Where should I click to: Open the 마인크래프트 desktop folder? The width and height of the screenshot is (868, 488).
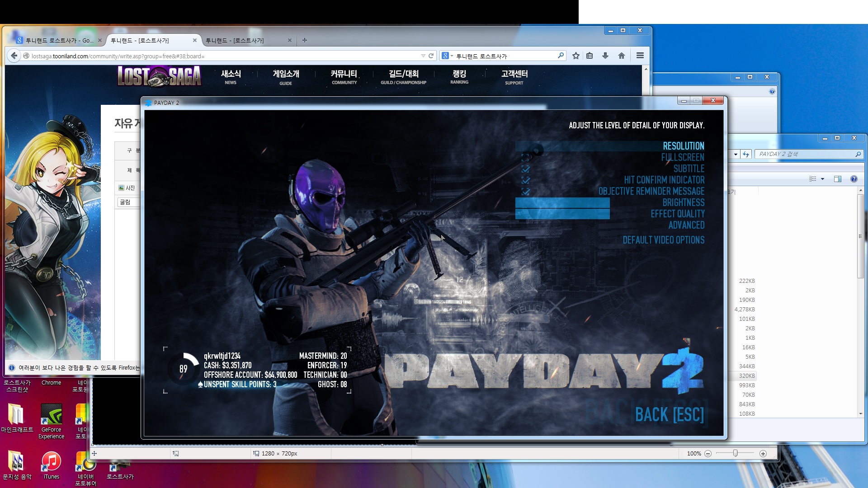(x=17, y=418)
